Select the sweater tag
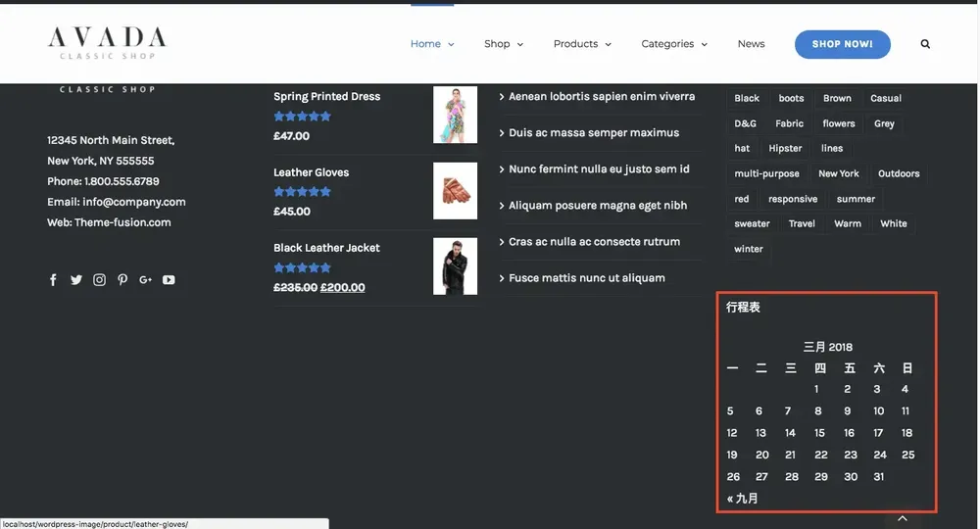Screen dimensions: 980x529 [752, 223]
